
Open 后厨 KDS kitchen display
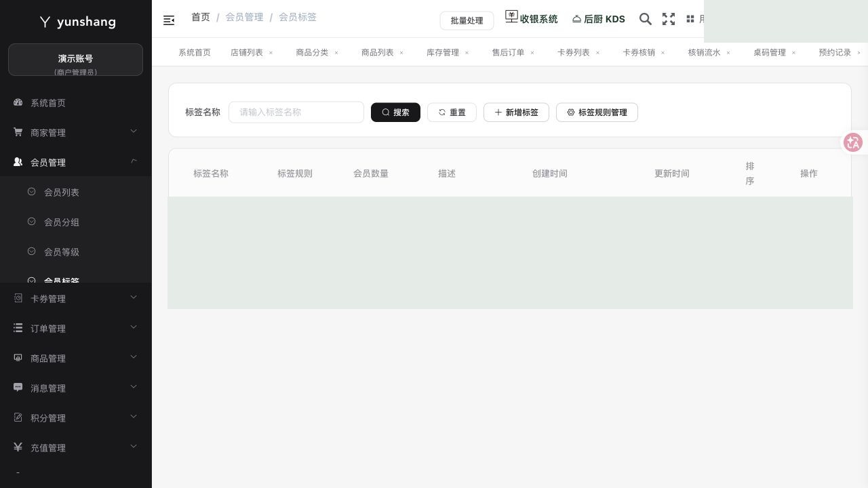(599, 19)
